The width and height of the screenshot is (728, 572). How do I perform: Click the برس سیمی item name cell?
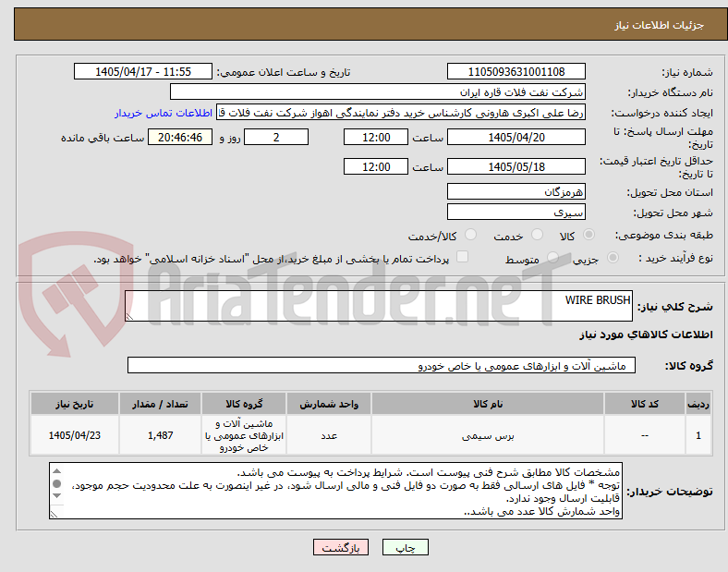(488, 435)
